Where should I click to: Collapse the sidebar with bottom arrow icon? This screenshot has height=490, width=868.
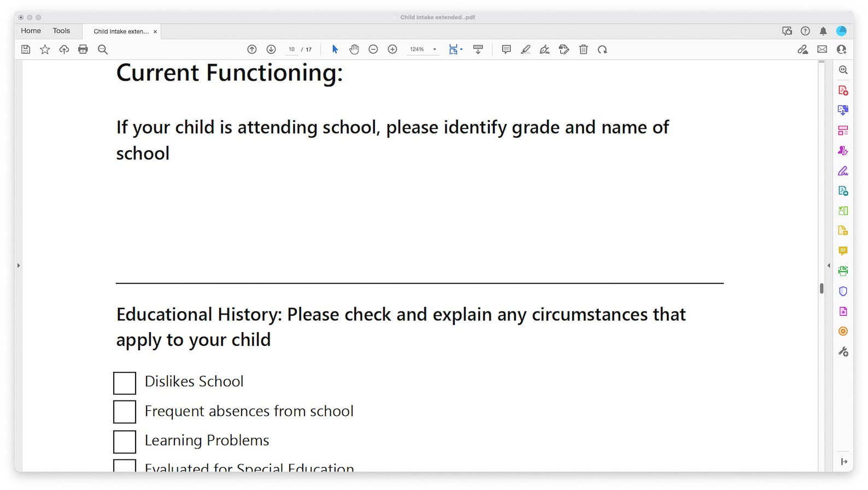pos(844,462)
